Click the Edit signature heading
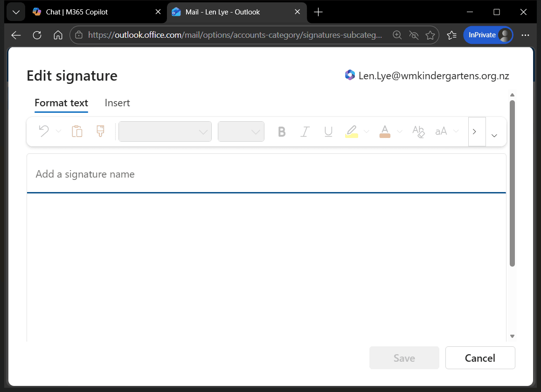The height and width of the screenshot is (392, 541). [72, 76]
